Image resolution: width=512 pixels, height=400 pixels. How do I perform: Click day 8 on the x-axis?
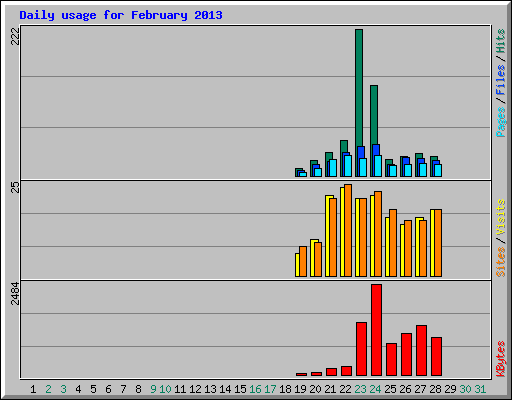pos(138,389)
